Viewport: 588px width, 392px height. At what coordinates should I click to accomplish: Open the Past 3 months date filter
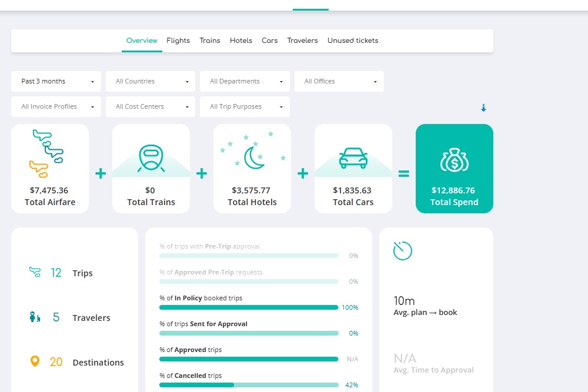coord(55,81)
